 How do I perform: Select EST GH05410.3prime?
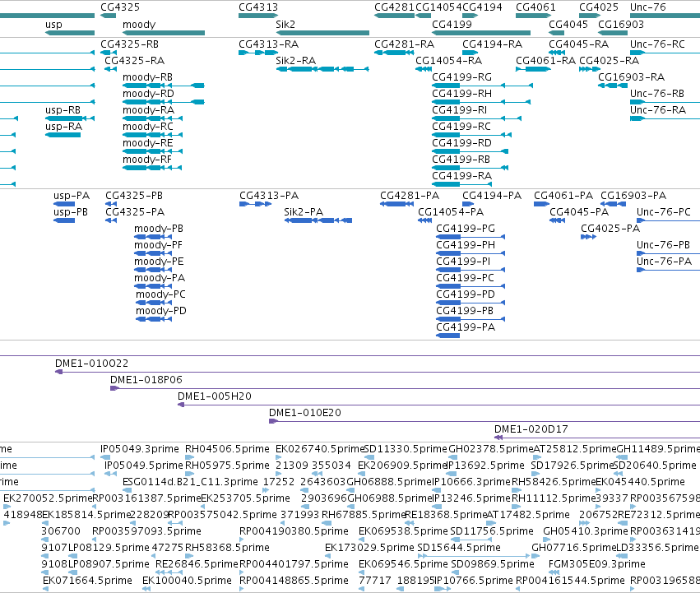pos(586,531)
